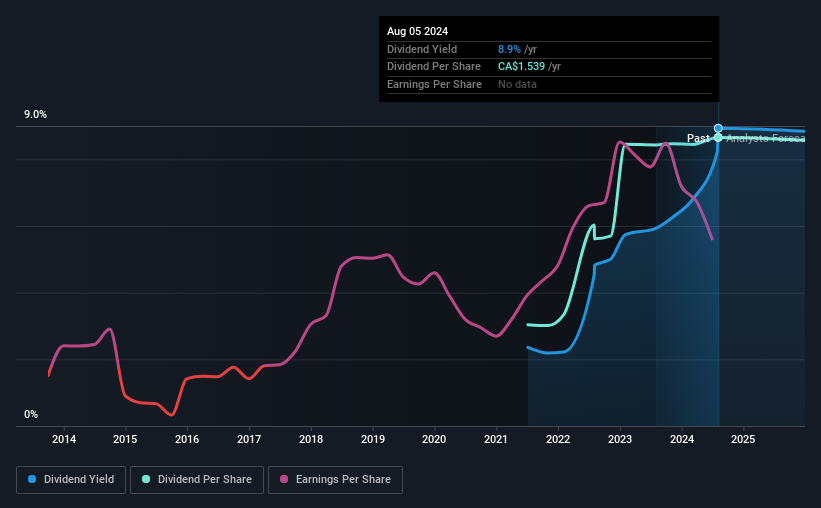Toggle the Dividend Per Share legend button
The image size is (821, 508).
coord(197,480)
